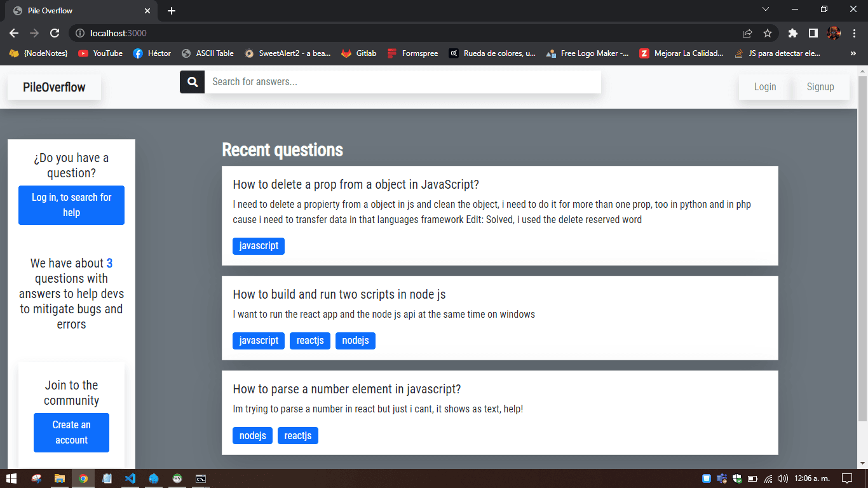The height and width of the screenshot is (488, 868).
Task: Click the page vertical scrollbar
Action: [x=862, y=248]
